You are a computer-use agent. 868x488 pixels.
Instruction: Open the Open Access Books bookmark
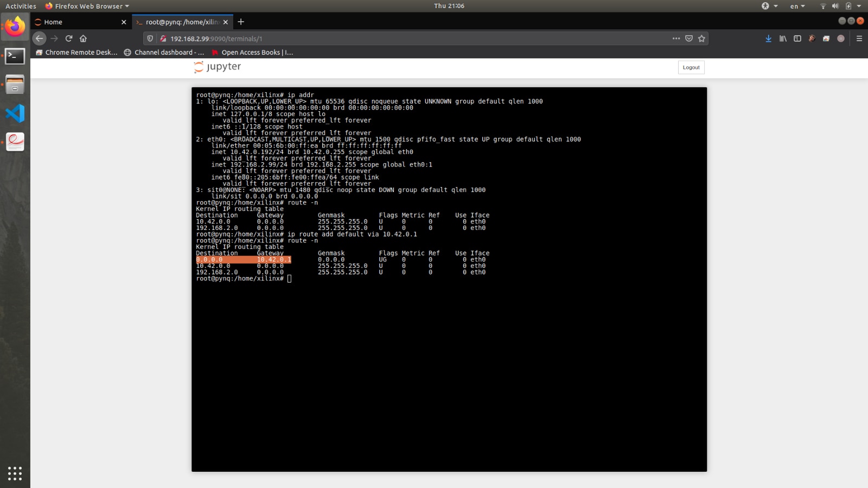tap(252, 53)
